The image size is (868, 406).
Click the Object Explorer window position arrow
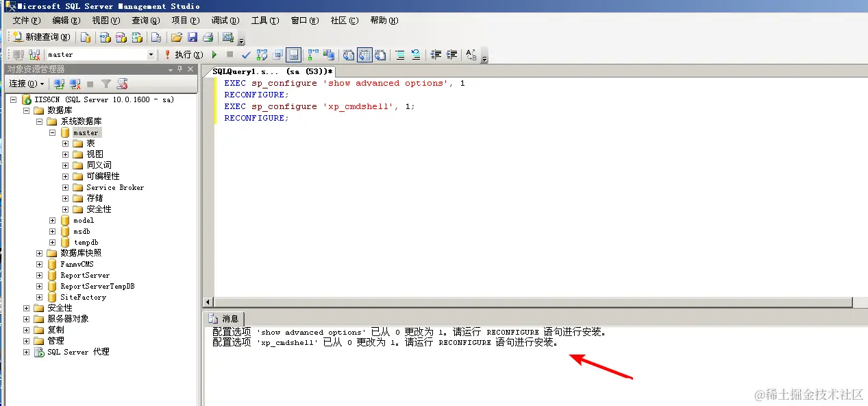(171, 69)
